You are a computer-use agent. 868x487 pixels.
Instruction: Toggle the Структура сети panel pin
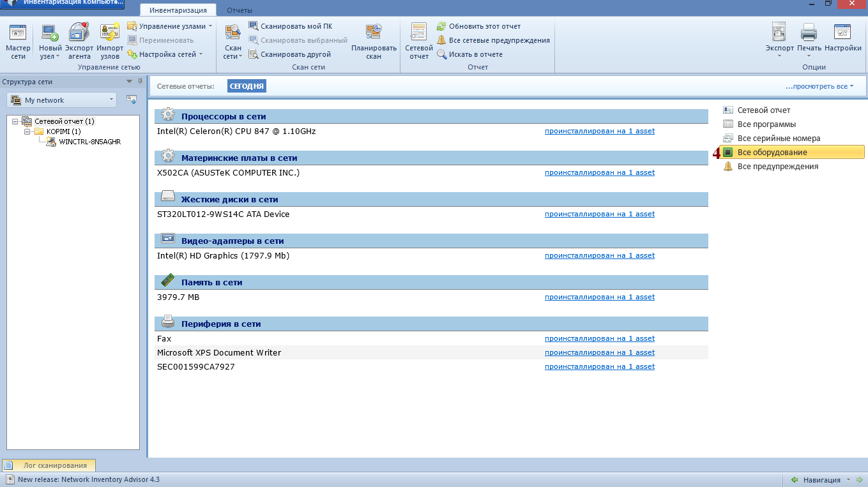140,82
